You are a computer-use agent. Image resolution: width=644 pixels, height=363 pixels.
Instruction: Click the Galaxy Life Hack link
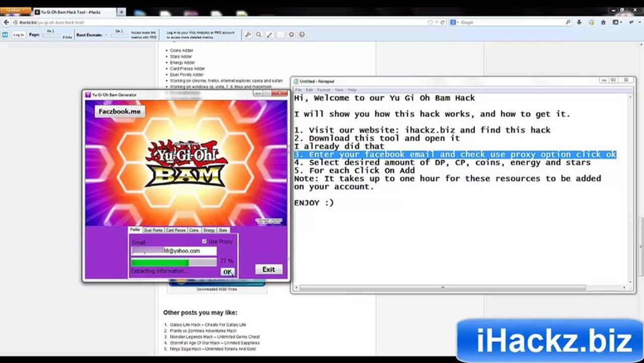click(x=208, y=325)
